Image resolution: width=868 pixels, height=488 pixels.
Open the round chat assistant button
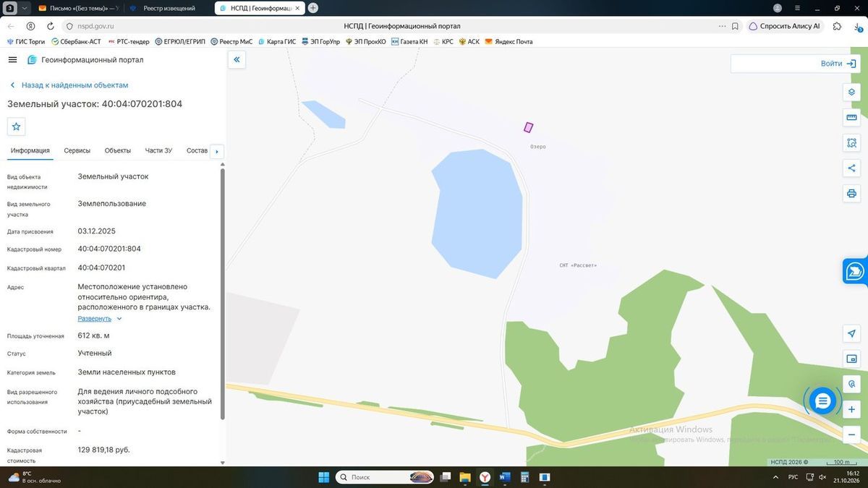tap(822, 401)
